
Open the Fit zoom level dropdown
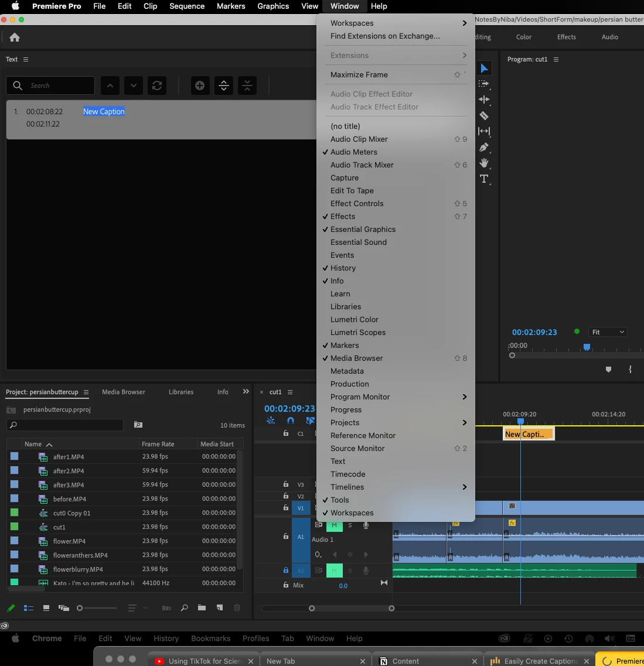pos(608,332)
